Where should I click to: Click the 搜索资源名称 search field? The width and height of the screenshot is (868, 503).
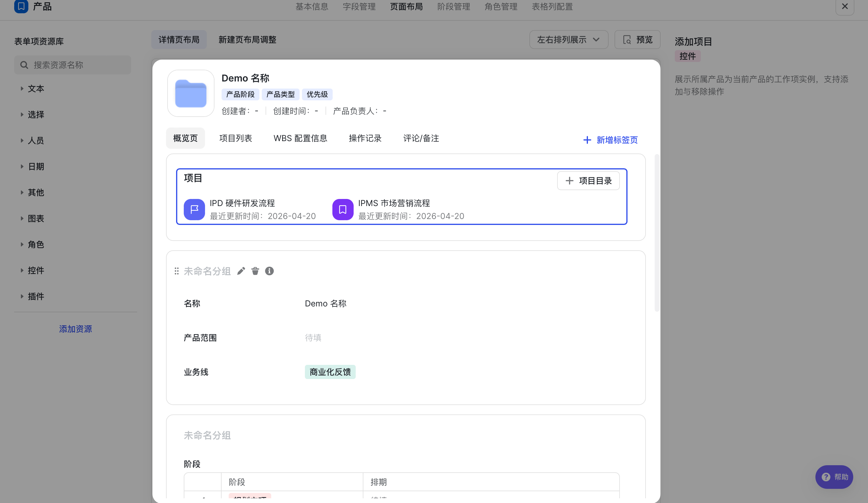click(73, 65)
